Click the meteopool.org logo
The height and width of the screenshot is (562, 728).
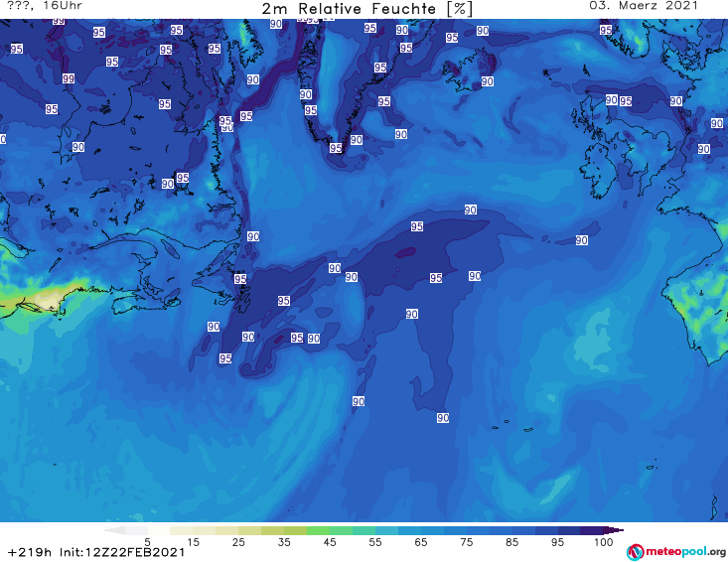pos(676,552)
